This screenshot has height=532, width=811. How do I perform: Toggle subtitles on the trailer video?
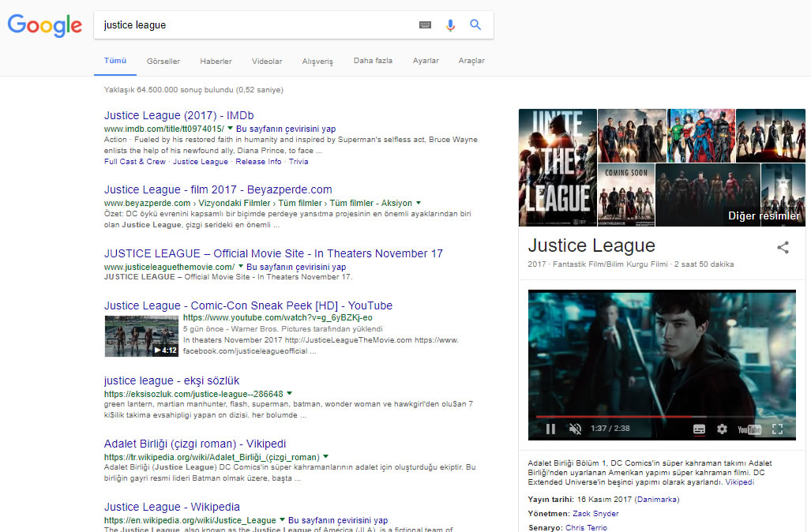[699, 429]
